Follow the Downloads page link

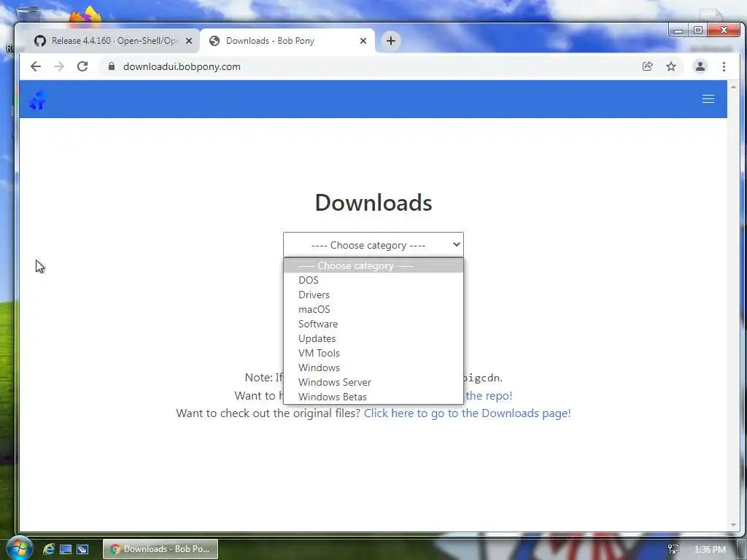[468, 413]
